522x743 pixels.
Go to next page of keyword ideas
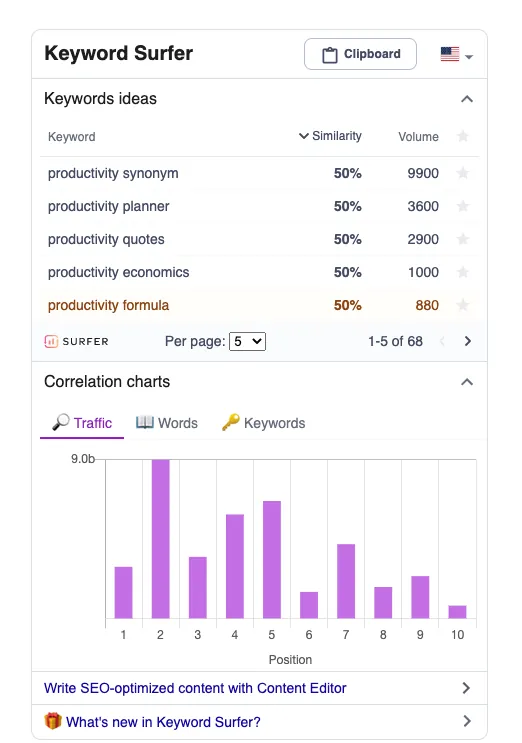tap(468, 341)
